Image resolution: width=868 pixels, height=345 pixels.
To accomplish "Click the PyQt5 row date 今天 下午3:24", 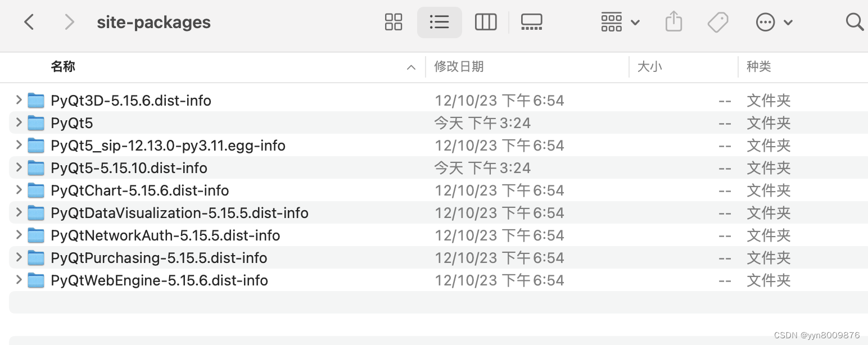I will [482, 123].
